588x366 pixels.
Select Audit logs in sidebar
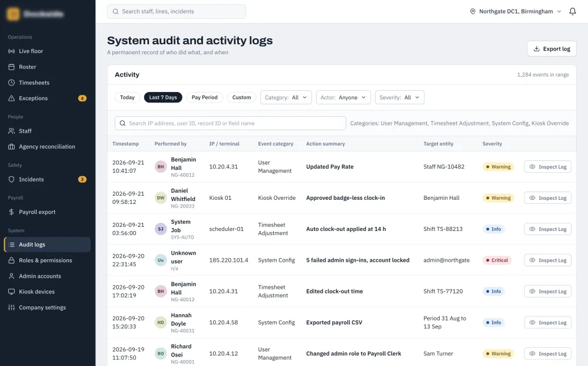(47, 245)
